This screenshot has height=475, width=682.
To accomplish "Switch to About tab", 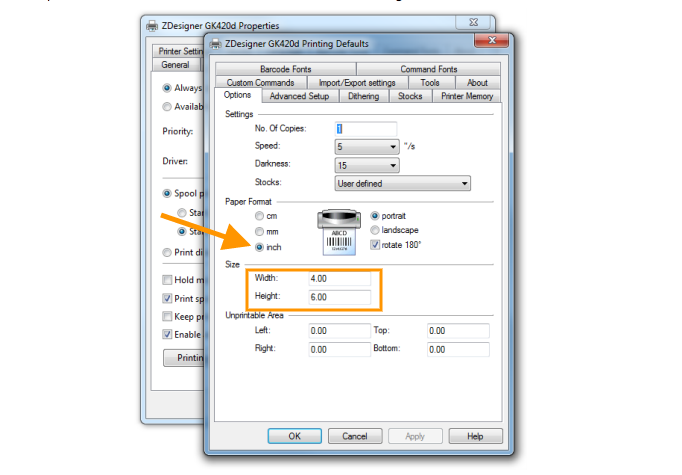I will coord(477,82).
